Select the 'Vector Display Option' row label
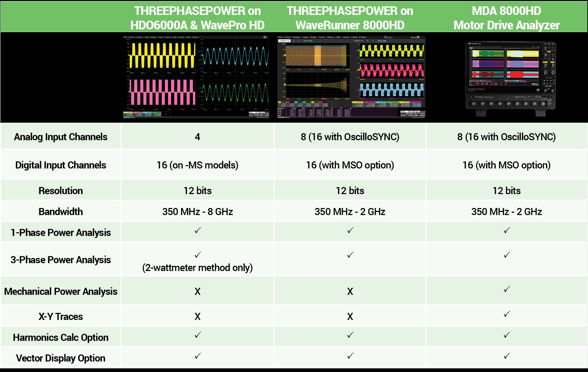Screen dimensions: 588x372 pos(61,358)
